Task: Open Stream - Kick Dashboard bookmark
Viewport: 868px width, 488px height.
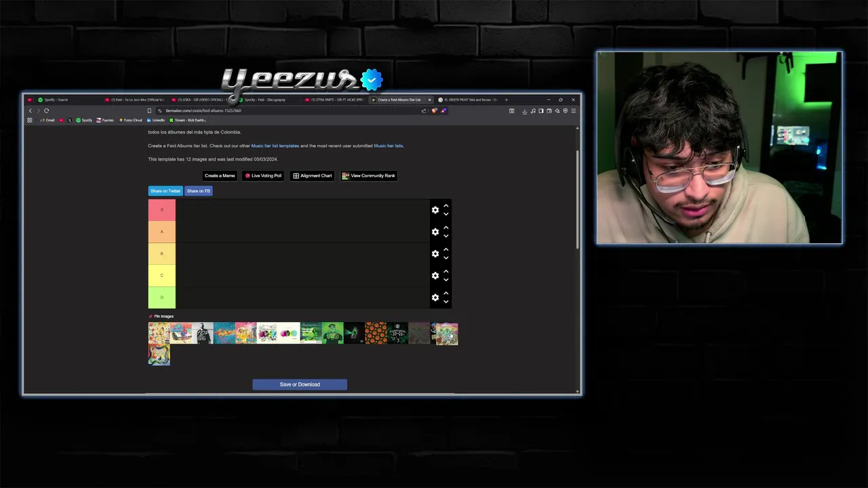Action: (187, 120)
